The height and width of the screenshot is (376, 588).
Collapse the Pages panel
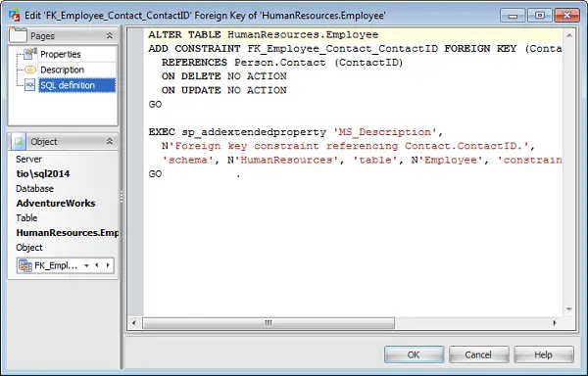pyautogui.click(x=110, y=35)
